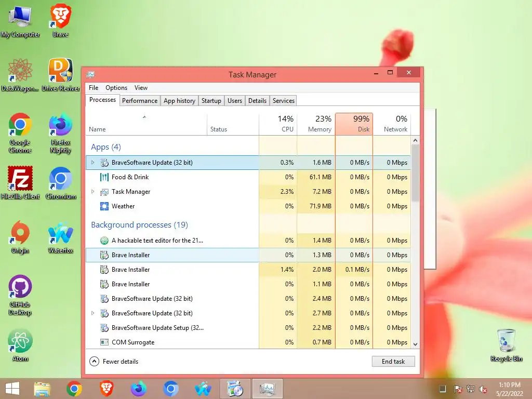The image size is (532, 399).
Task: Select Brave Installer row with 1.1 MB
Action: [x=248, y=284]
